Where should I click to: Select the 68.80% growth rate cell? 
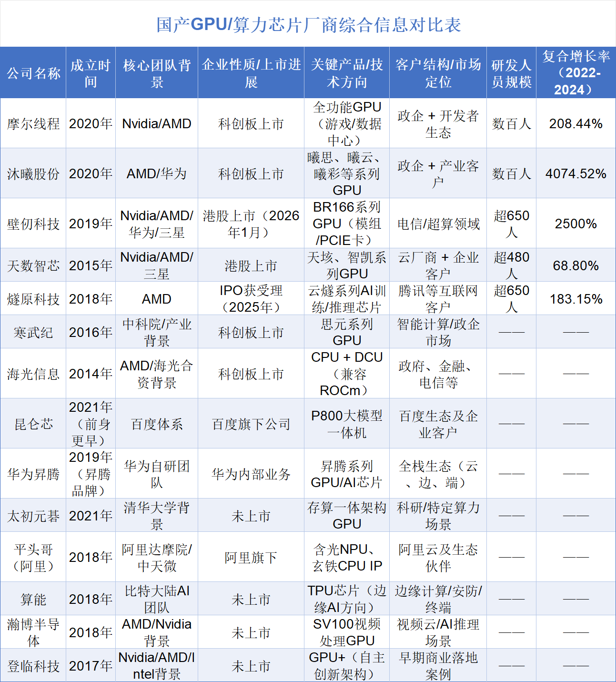click(x=576, y=265)
